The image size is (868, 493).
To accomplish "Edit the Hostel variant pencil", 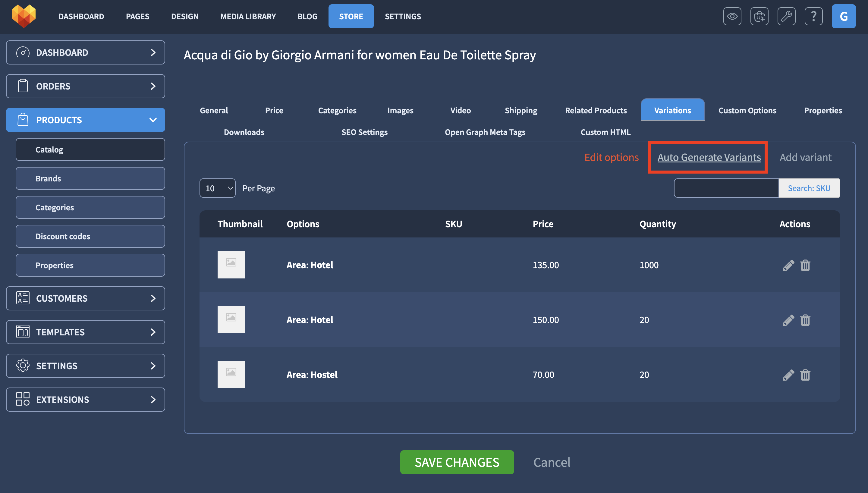I will pos(788,375).
